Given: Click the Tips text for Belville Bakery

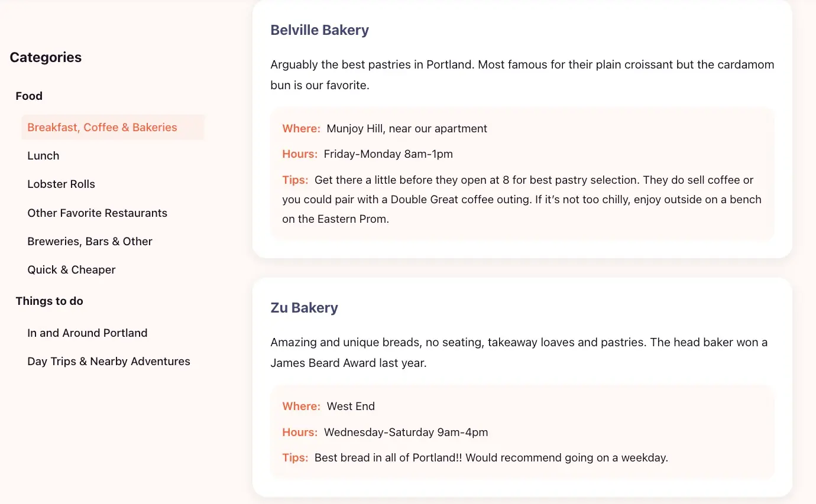Looking at the screenshot, I should [x=295, y=180].
